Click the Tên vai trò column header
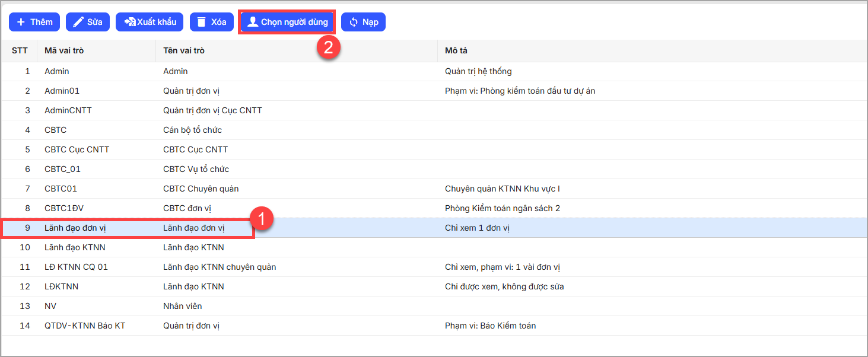Screen dimensions: 868x357 click(184, 50)
